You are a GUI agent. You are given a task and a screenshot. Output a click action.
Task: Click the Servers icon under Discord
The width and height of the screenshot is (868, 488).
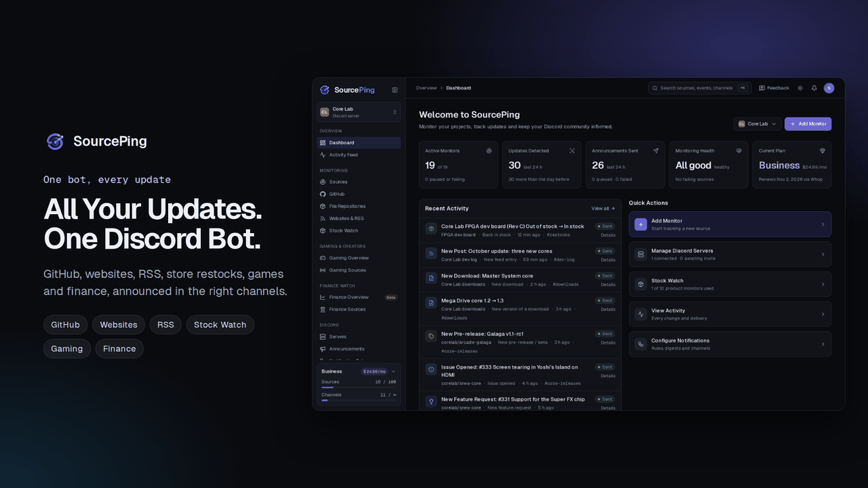323,336
